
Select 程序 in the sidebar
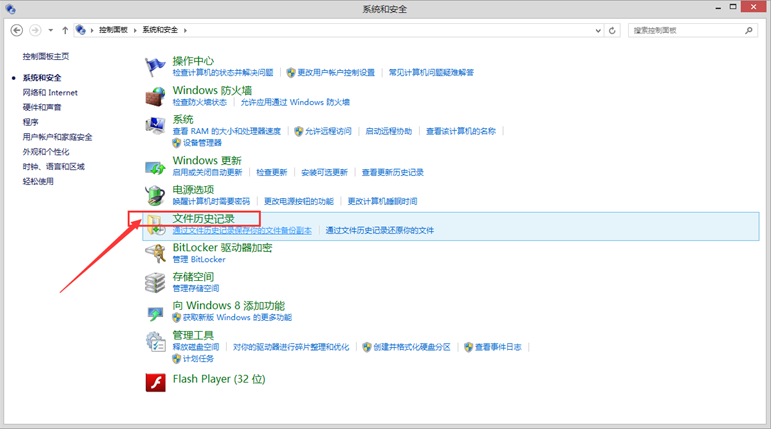[30, 122]
